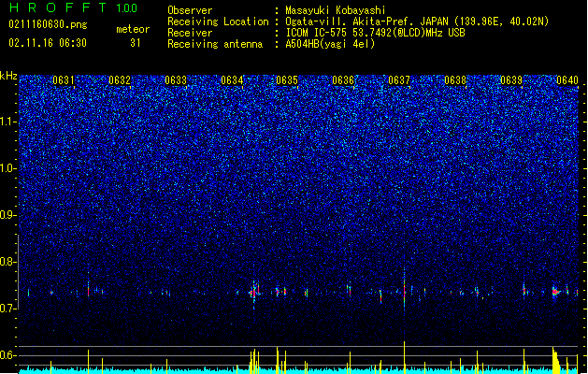Click the HROFFT title text
This screenshot has height=374, width=588.
point(58,7)
